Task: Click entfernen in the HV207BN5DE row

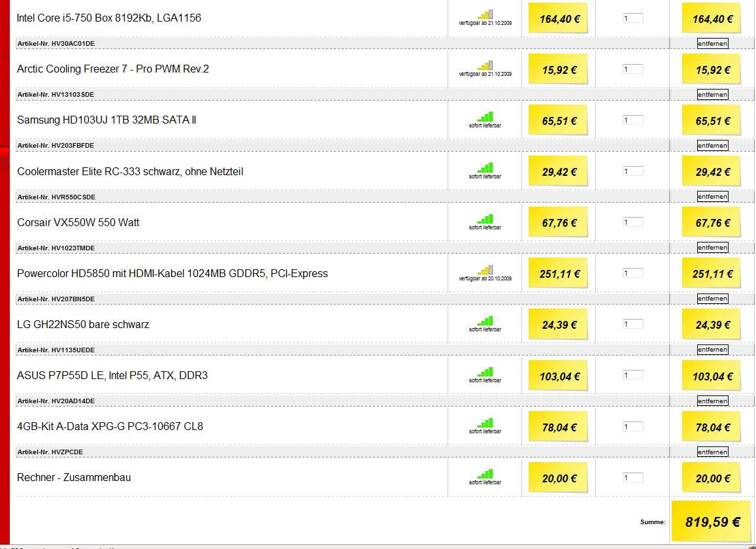Action: click(x=713, y=299)
